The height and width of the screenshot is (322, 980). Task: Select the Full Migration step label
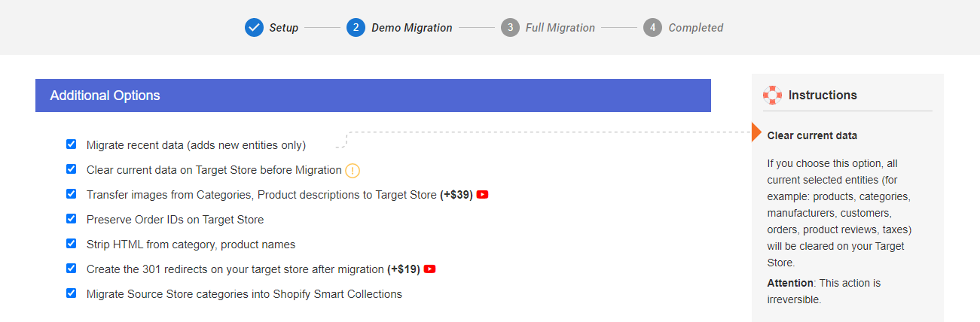[560, 28]
